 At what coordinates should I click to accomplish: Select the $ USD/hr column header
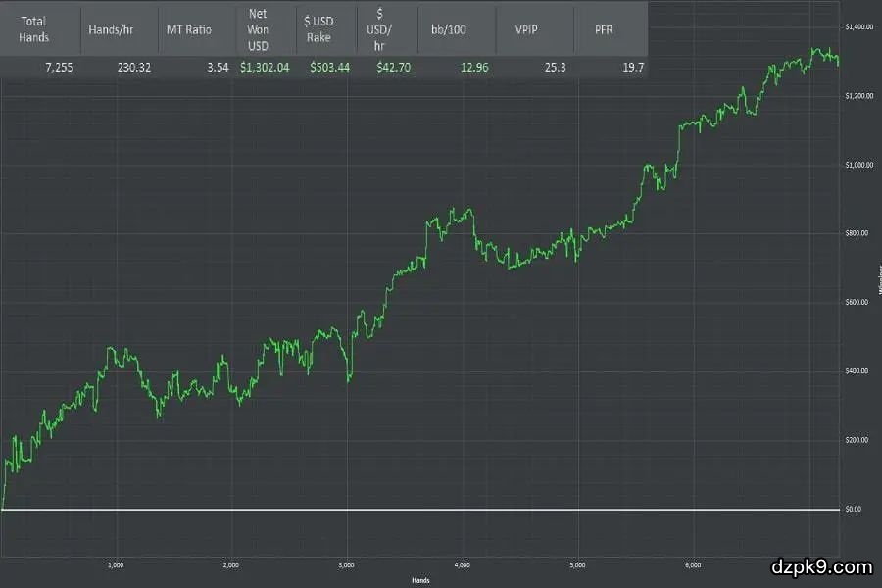tap(379, 29)
